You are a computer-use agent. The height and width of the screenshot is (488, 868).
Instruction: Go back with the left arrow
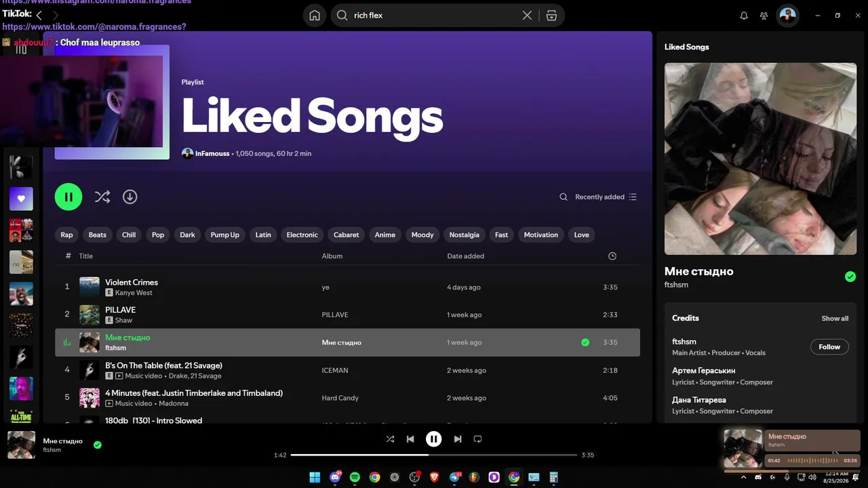(39, 15)
